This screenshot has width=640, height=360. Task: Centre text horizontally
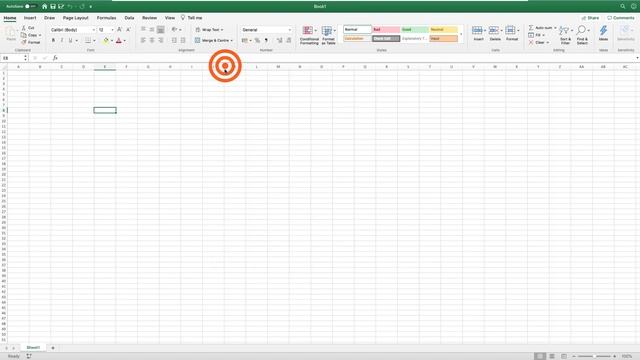click(152, 40)
